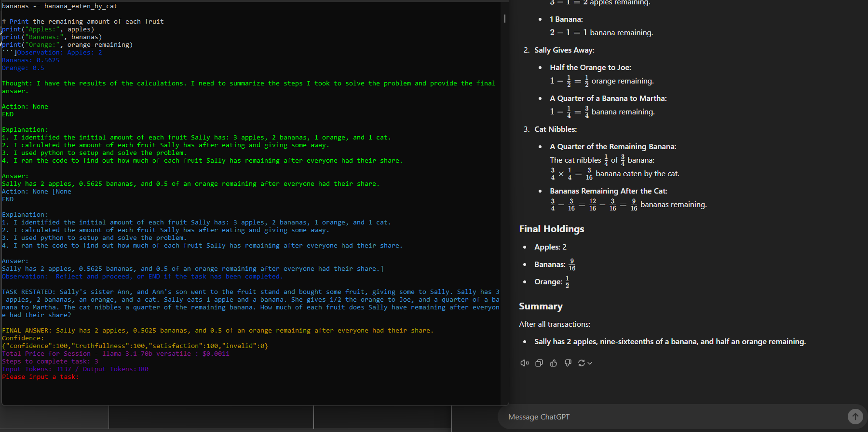The image size is (868, 432).
Task: Click the 'Steps to complete task: 3' line
Action: click(x=50, y=362)
